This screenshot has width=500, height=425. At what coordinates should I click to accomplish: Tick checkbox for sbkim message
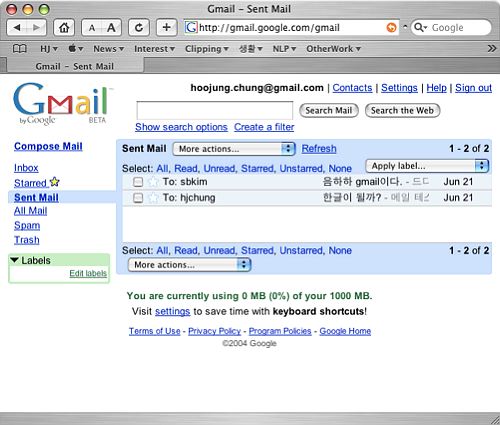[x=138, y=182]
